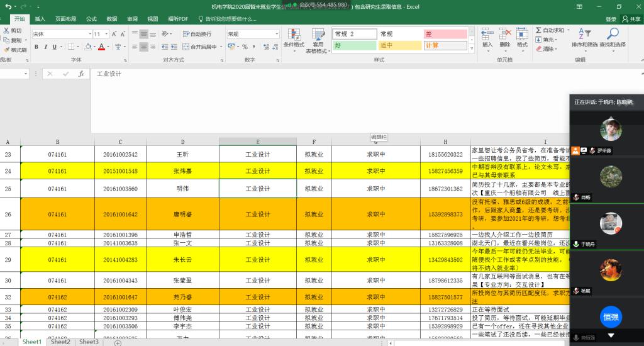Click the AutoSum (自动求和) icon
Screen dimensions: 644x346
click(x=539, y=30)
